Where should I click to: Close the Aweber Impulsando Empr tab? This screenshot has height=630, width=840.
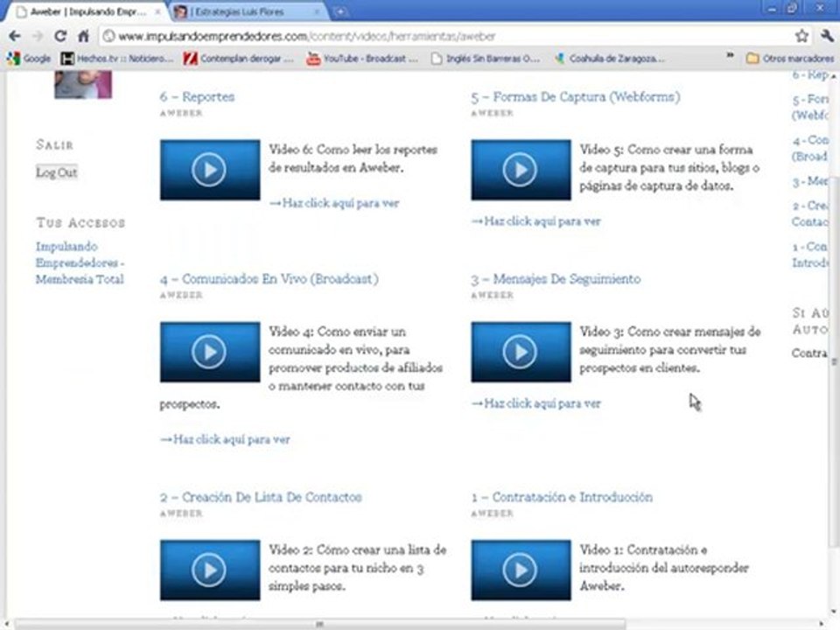158,11
